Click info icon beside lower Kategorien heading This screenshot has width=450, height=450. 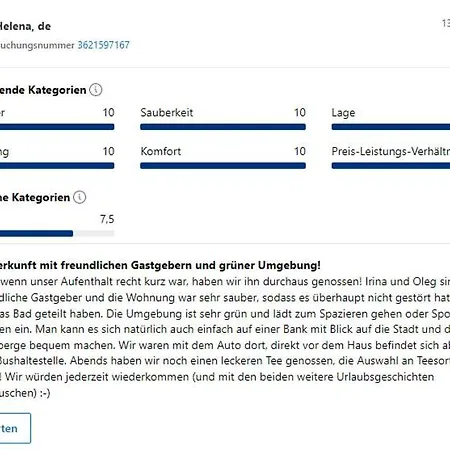pyautogui.click(x=79, y=197)
